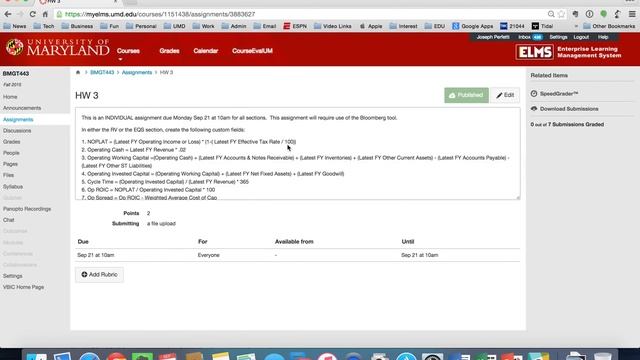Reload the page with the refresh icon
640x360 pixels.
pyautogui.click(x=33, y=14)
